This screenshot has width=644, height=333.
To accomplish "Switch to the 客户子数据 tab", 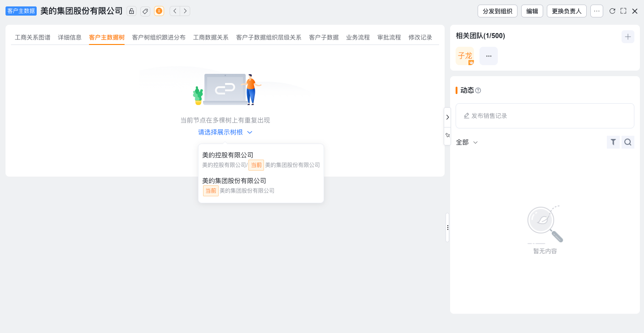I will tap(324, 38).
